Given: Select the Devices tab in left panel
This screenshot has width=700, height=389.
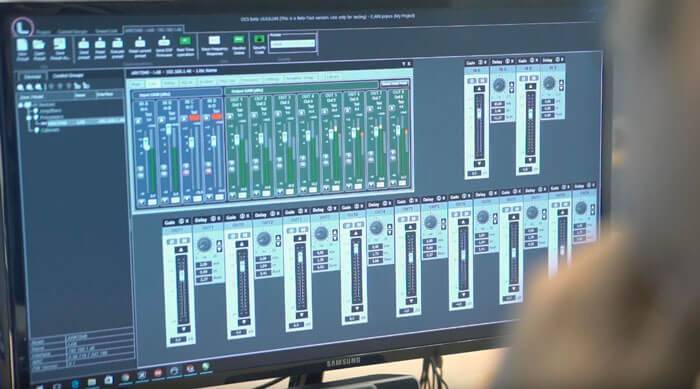Looking at the screenshot, I should 32,77.
